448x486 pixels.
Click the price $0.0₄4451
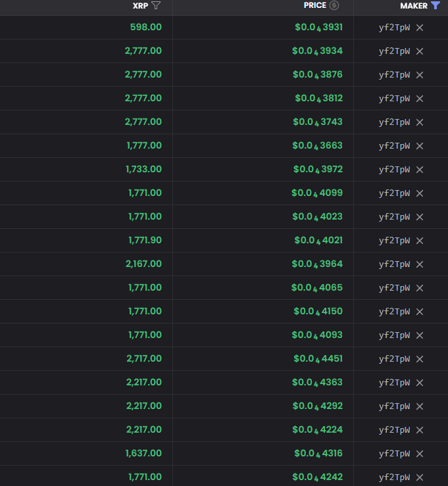[318, 358]
